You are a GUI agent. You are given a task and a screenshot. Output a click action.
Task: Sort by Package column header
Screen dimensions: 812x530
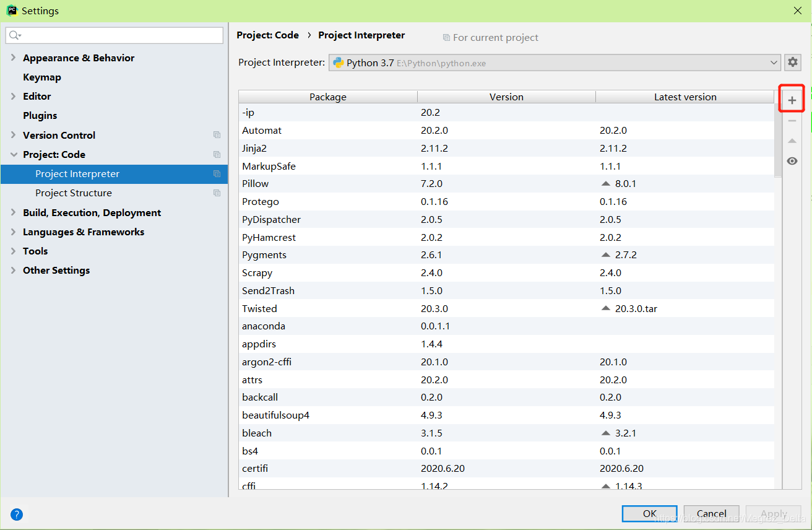tap(328, 97)
